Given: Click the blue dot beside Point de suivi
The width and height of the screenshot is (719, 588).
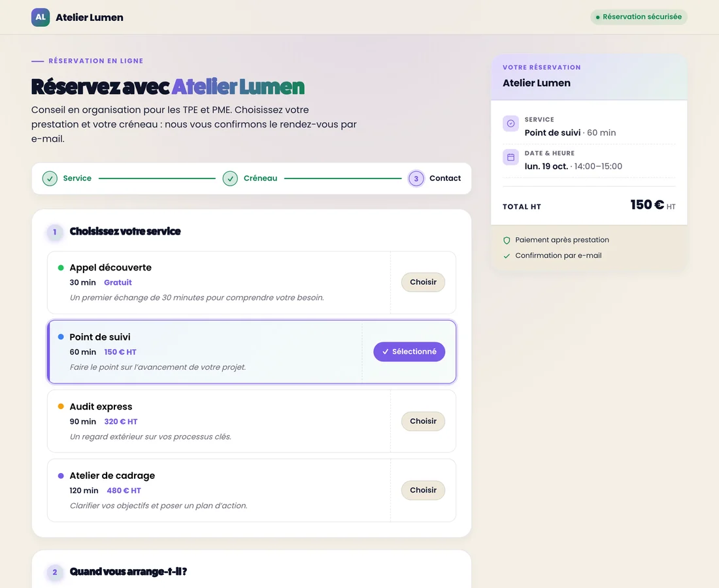Looking at the screenshot, I should click(61, 337).
